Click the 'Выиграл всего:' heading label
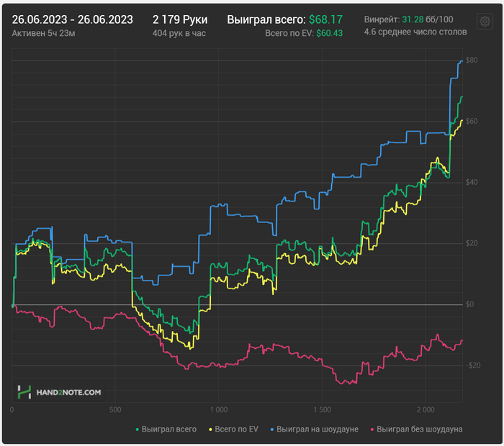 266,19
